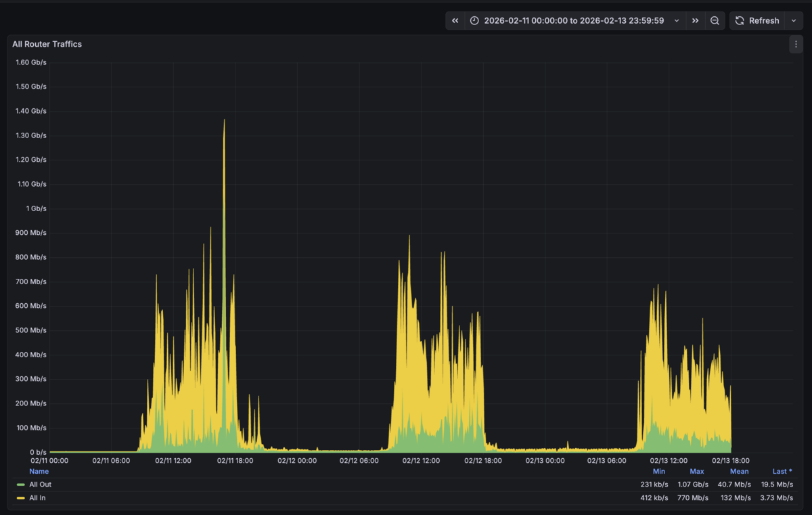Click the 02/13 00:00 x-axis label
Viewport: 812px width, 515px height.
[x=545, y=461]
